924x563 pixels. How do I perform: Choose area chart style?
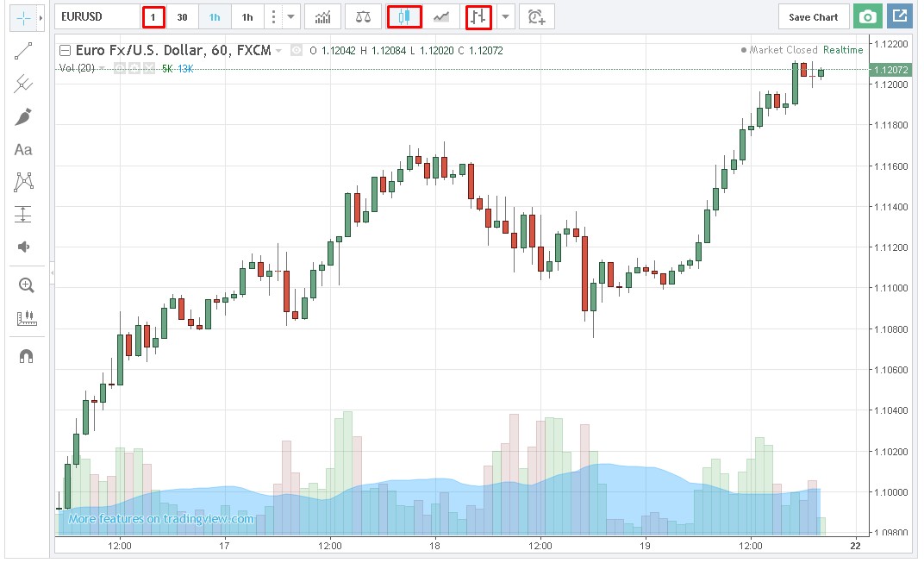point(441,17)
